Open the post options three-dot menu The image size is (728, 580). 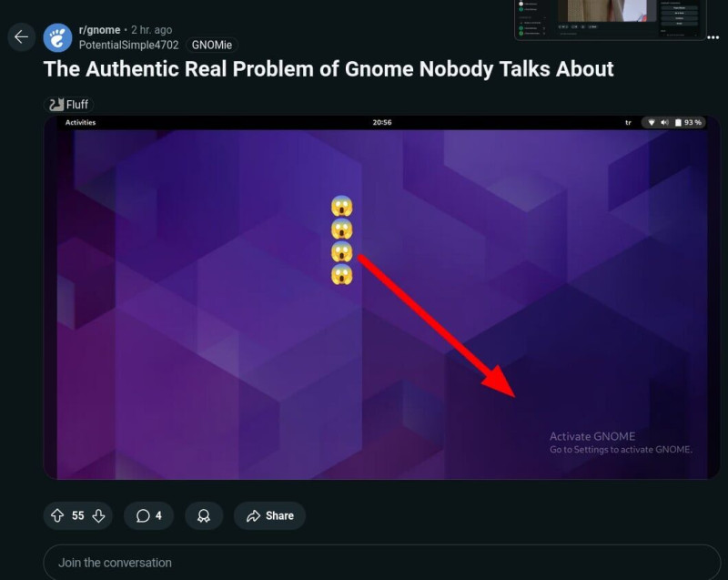point(713,37)
